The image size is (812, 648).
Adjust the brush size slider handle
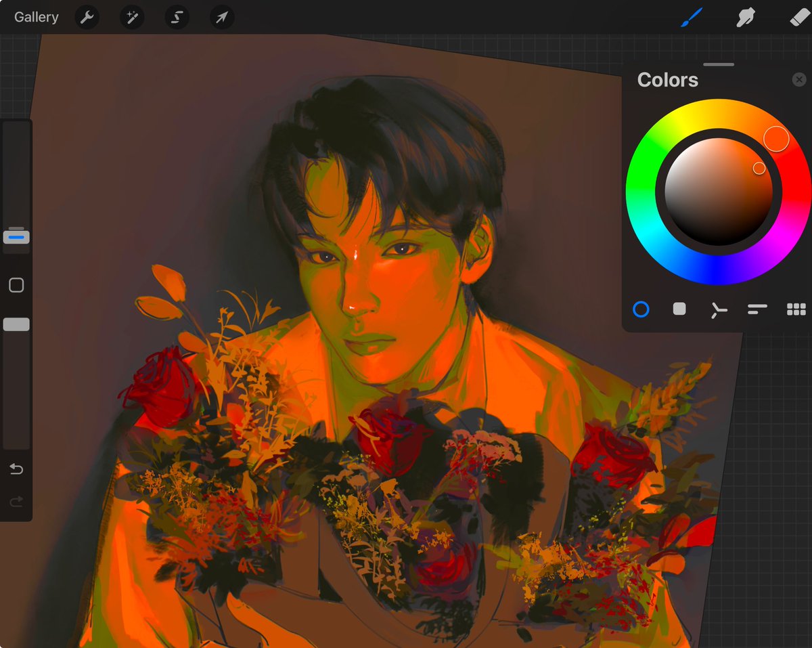pyautogui.click(x=16, y=237)
